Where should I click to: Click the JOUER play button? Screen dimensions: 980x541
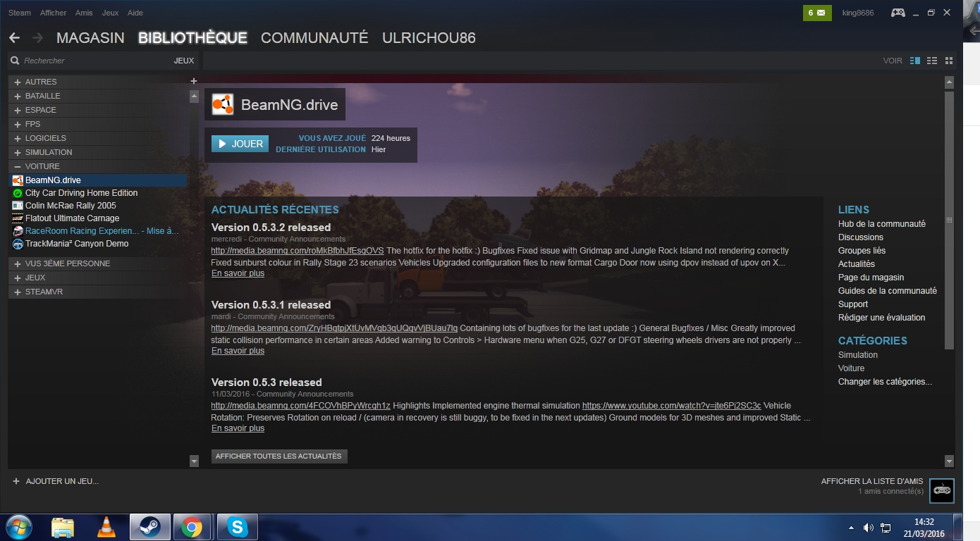click(240, 144)
